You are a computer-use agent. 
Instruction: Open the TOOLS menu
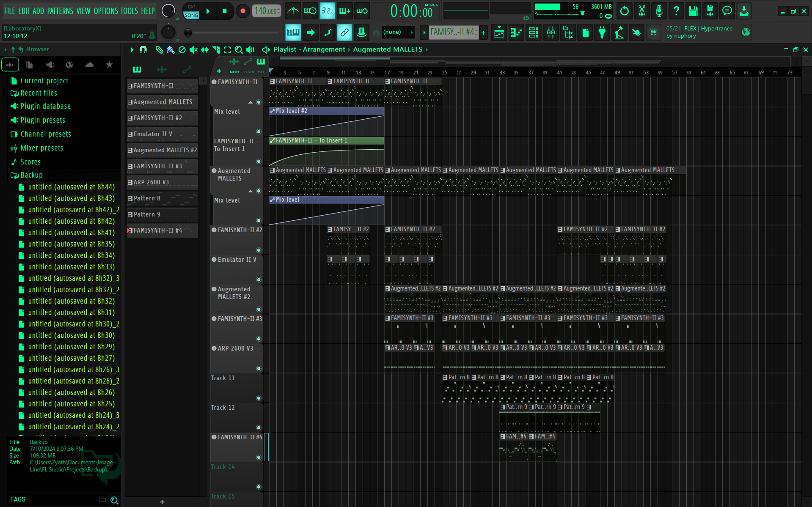click(129, 11)
